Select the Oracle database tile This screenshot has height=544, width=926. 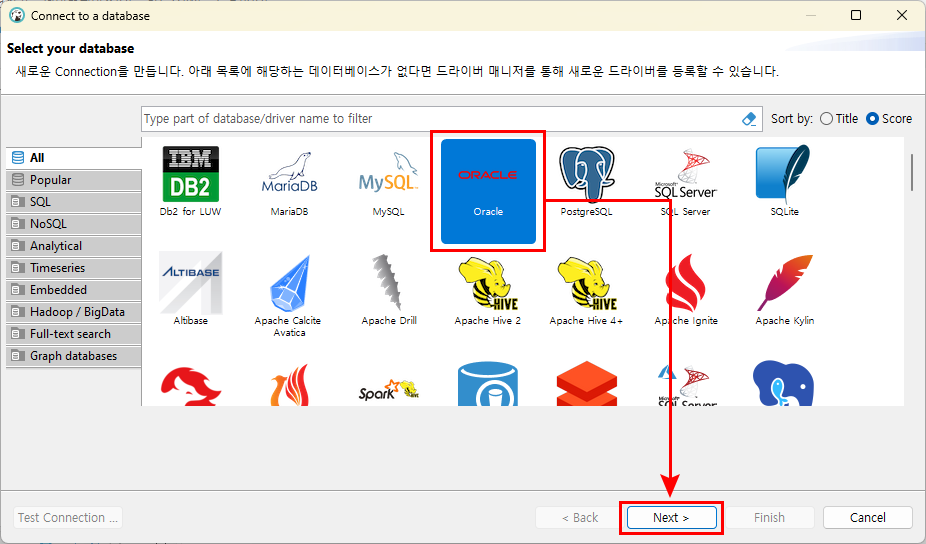(x=488, y=191)
